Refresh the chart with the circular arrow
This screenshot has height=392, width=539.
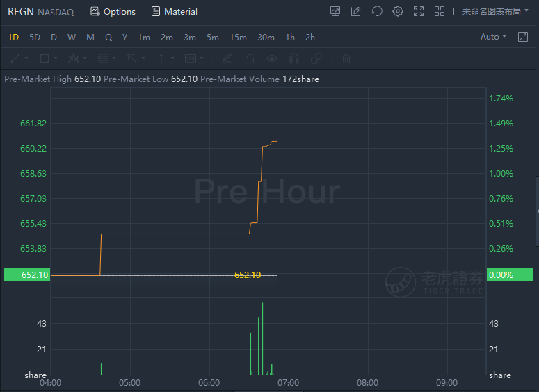coord(377,11)
